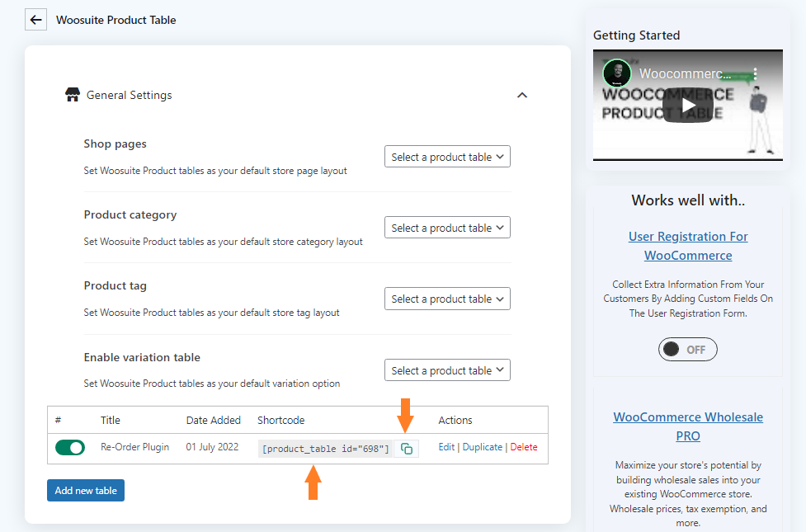Open WooCommerce Wholesale PRO link
The width and height of the screenshot is (806, 532).
tap(688, 426)
